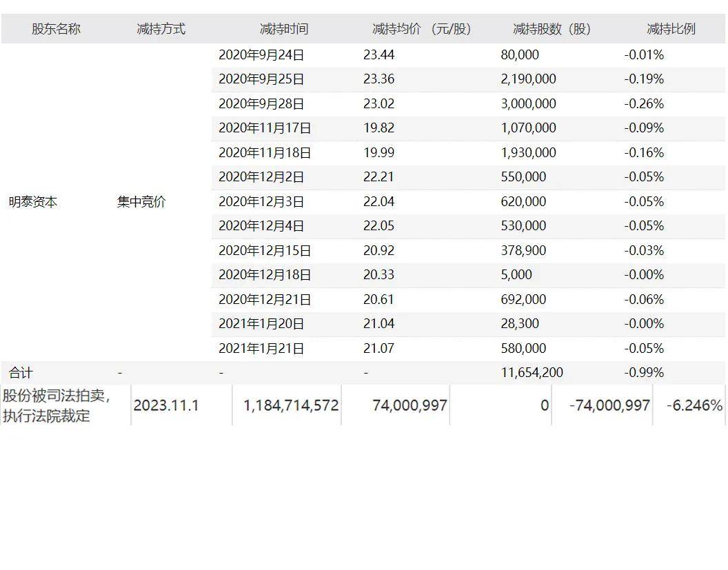
Task: Click average price 23.36
Action: (379, 79)
